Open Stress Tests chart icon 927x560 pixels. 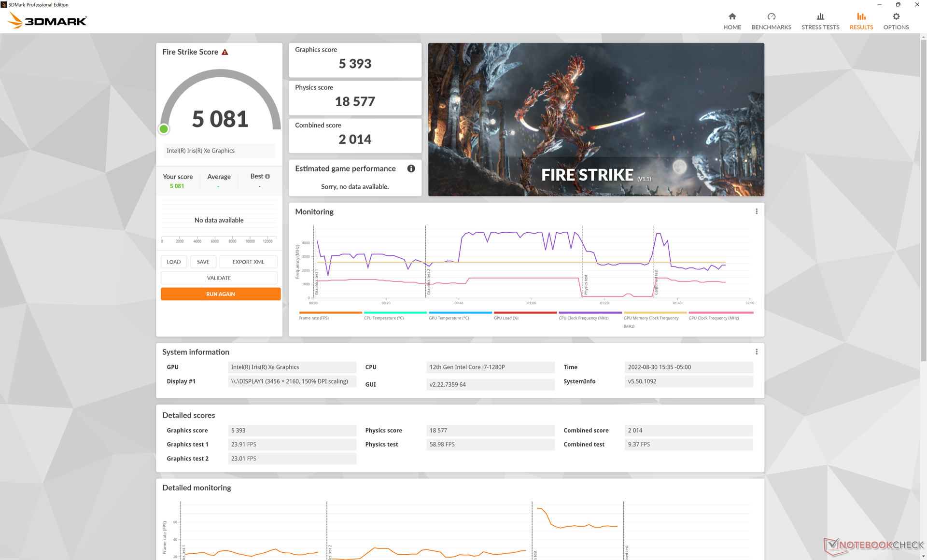(x=820, y=17)
